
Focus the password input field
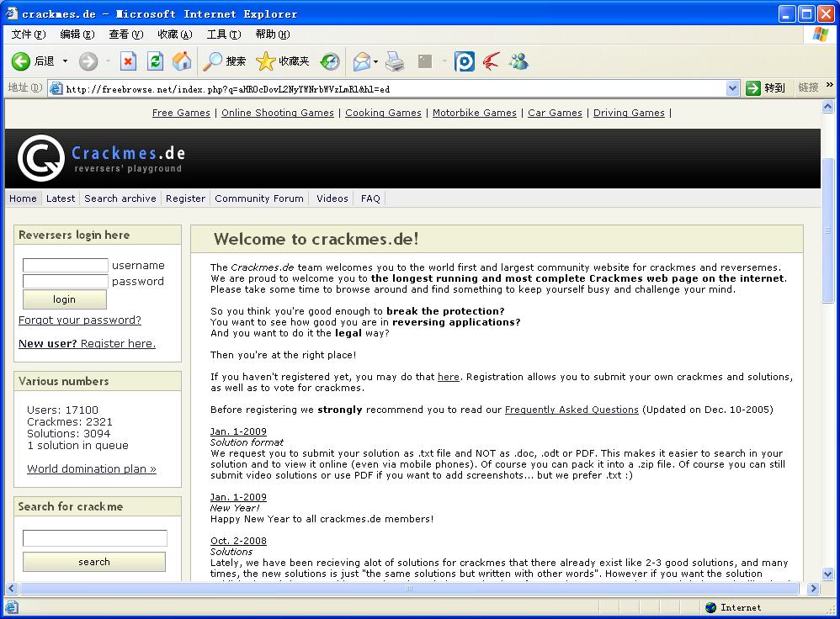66,281
